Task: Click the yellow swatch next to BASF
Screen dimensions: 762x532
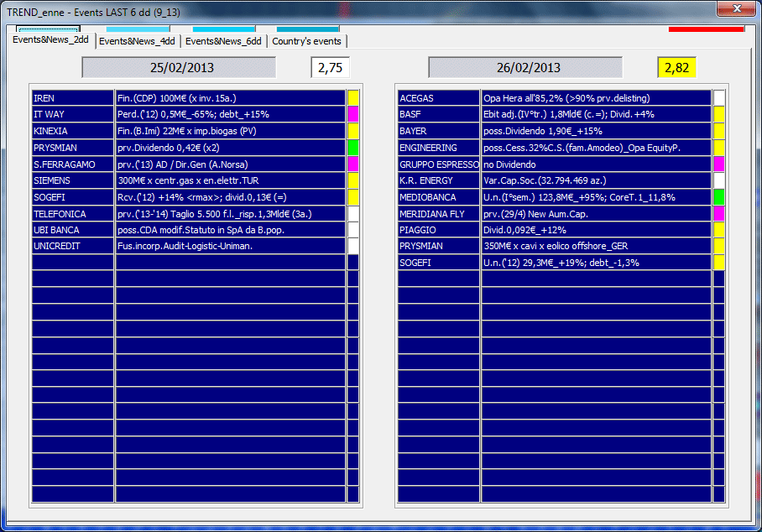Action: (x=719, y=114)
